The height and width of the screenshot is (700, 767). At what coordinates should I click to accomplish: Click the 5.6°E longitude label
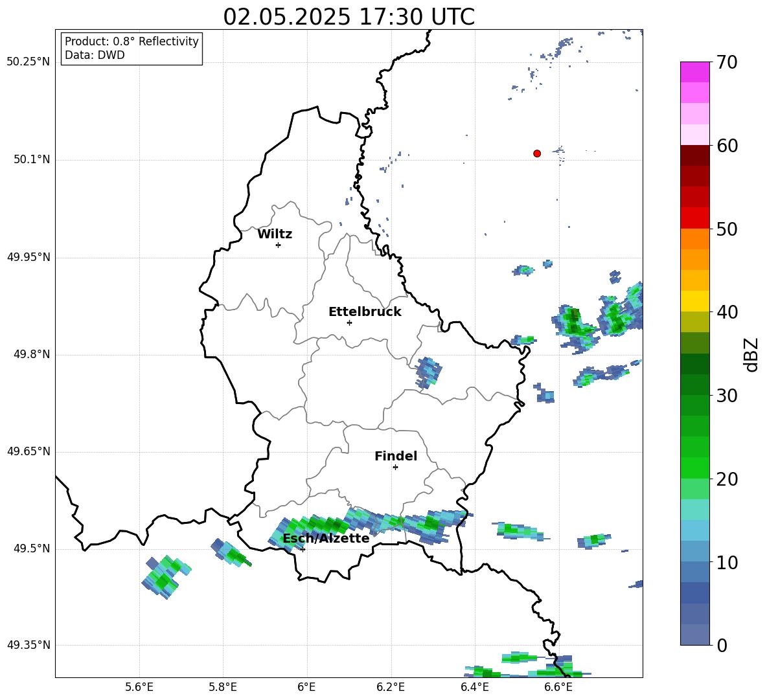point(139,687)
